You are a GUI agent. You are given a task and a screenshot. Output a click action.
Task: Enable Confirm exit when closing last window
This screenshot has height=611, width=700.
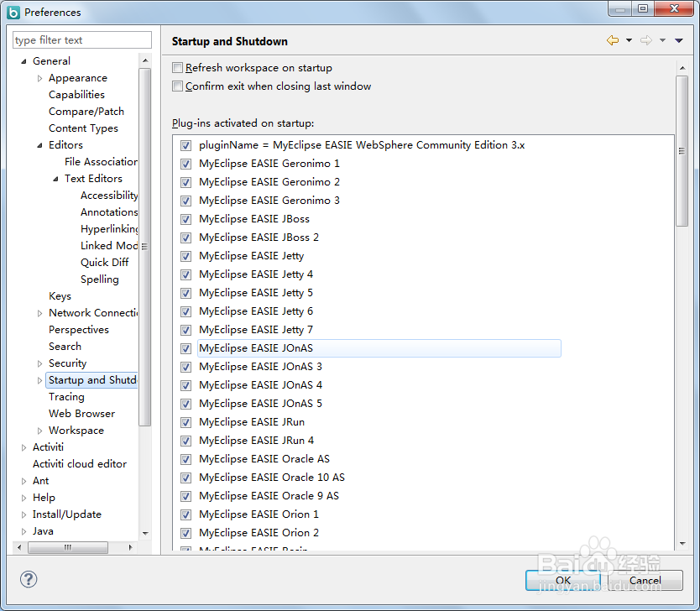coord(177,86)
